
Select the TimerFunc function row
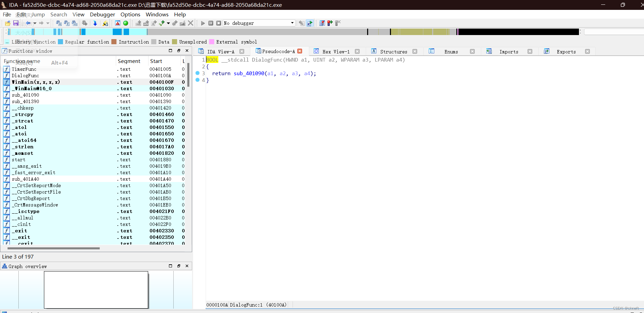94,69
